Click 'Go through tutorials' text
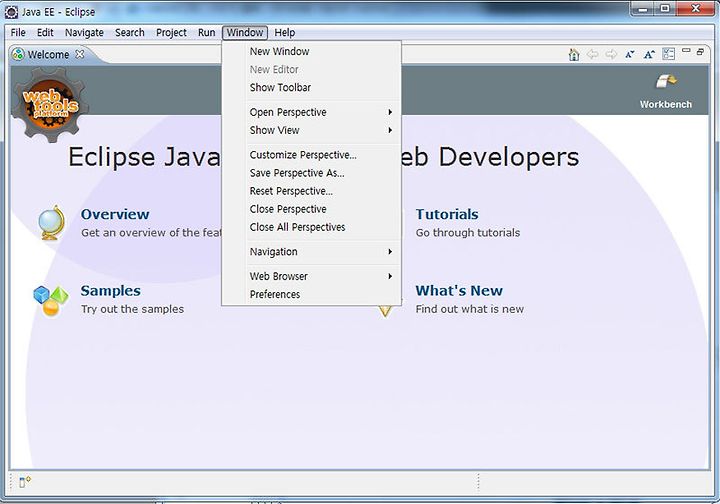This screenshot has width=720, height=504. tap(468, 233)
